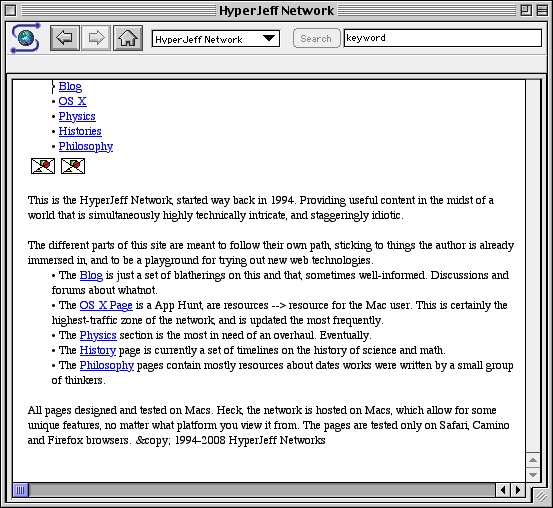
Task: Follow the Philosophy link in paragraph
Action: pyautogui.click(x=107, y=365)
